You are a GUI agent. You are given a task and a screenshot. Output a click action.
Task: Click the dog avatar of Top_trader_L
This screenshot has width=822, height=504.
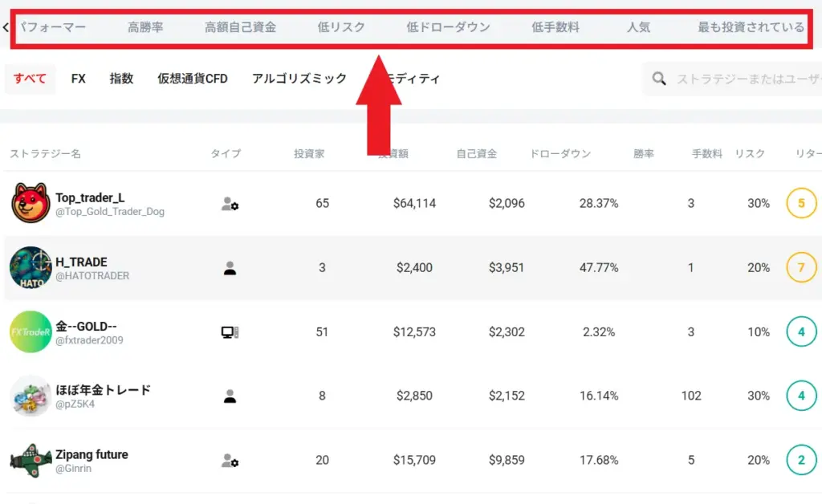(x=31, y=203)
